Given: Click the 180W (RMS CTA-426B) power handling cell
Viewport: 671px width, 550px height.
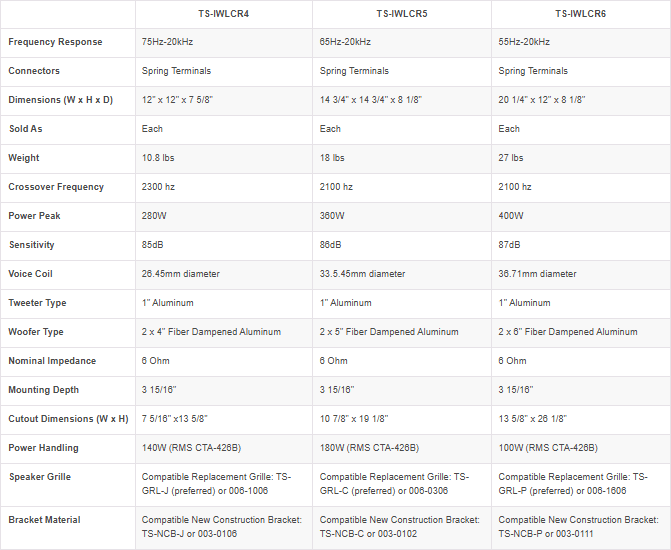Looking at the screenshot, I should [x=369, y=448].
